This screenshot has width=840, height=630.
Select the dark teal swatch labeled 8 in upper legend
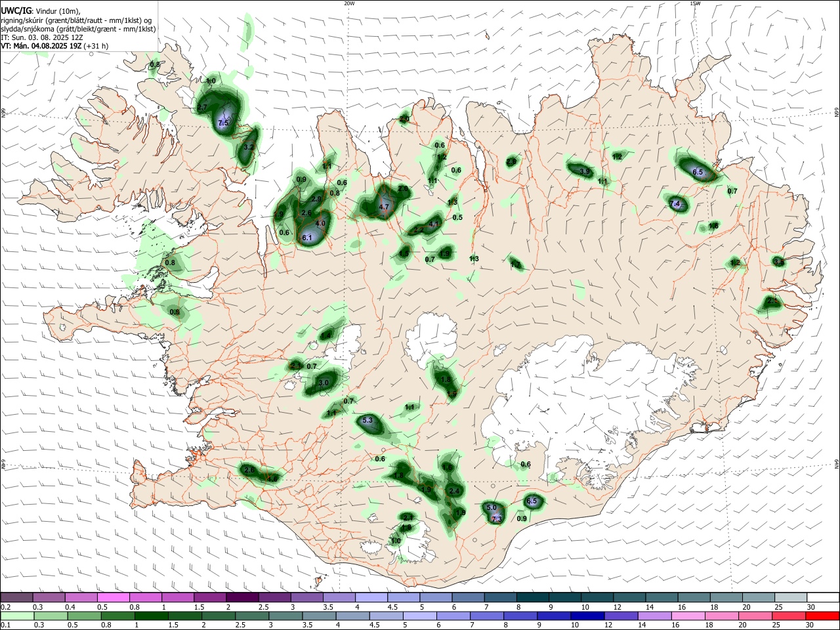tap(532, 597)
